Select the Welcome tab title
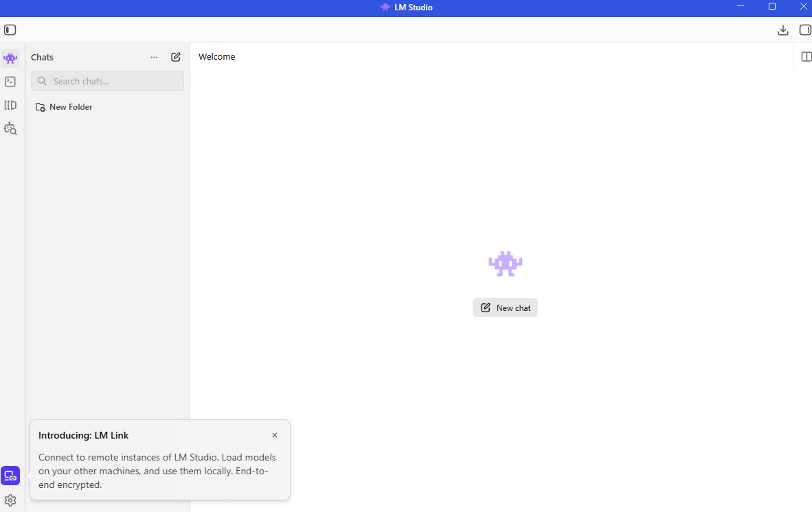 (216, 57)
